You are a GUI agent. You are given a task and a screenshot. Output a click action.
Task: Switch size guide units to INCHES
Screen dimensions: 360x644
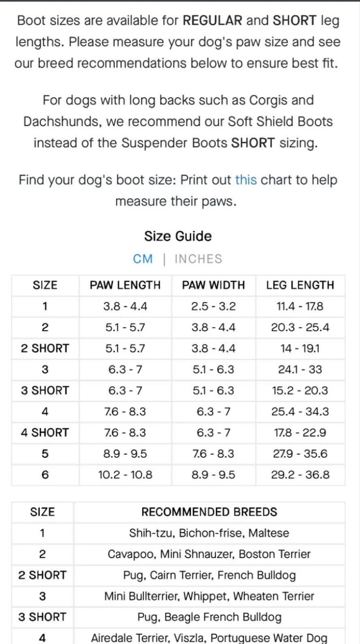point(198,259)
